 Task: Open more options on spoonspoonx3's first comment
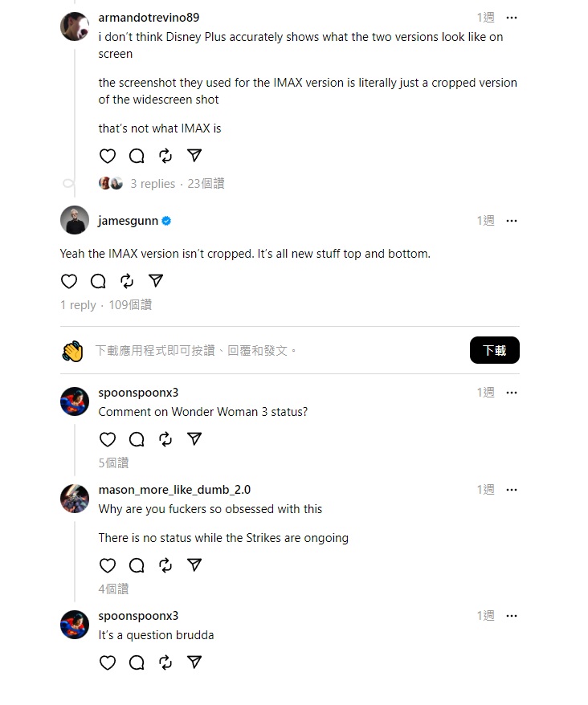click(x=512, y=393)
